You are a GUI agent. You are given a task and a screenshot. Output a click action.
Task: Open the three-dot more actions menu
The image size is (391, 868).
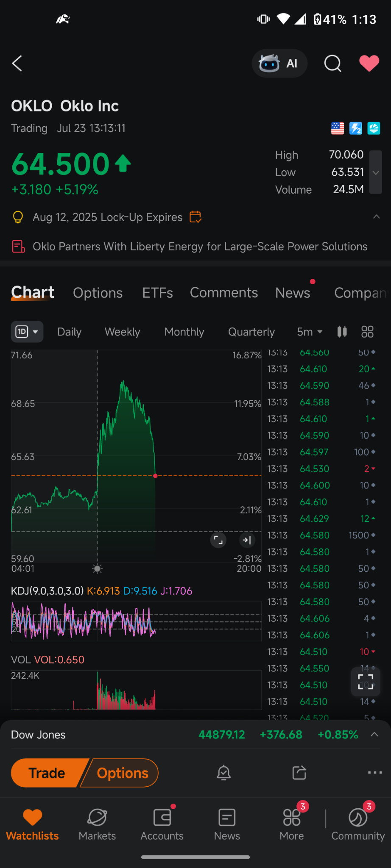pyautogui.click(x=375, y=773)
